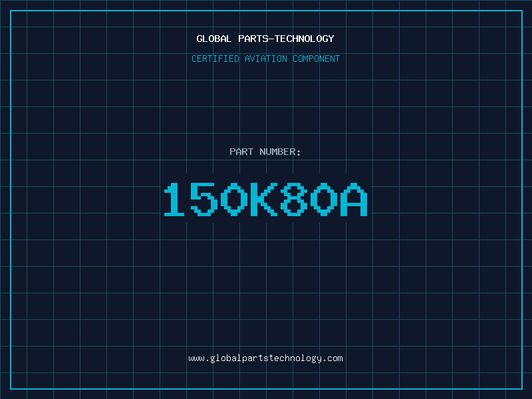
Task: Select the word GLOBAL in the header
Action: tap(214, 39)
